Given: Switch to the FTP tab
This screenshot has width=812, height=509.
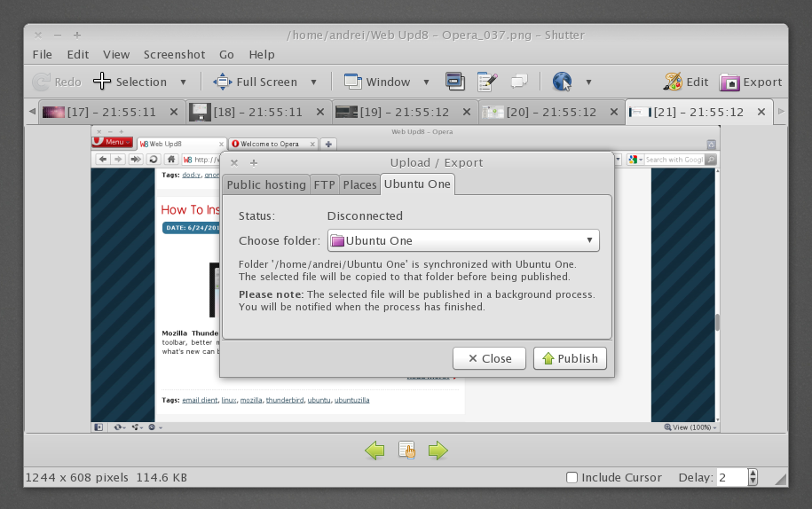Looking at the screenshot, I should (x=324, y=184).
